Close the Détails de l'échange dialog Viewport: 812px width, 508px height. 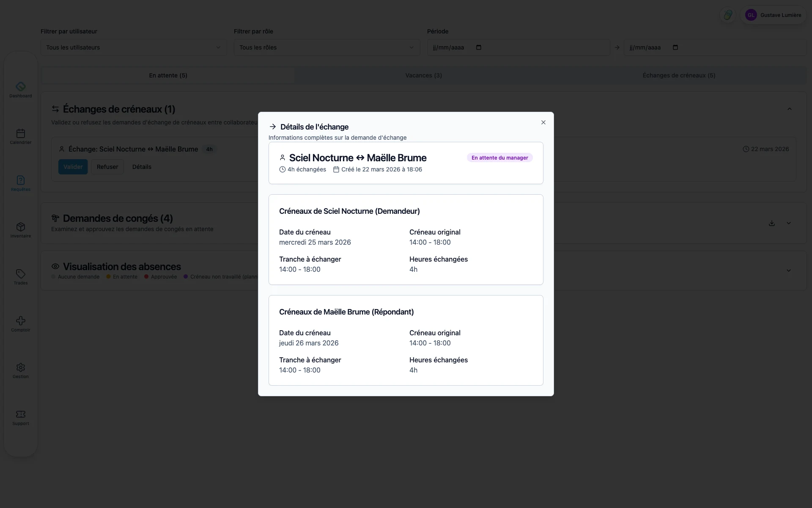pyautogui.click(x=543, y=122)
